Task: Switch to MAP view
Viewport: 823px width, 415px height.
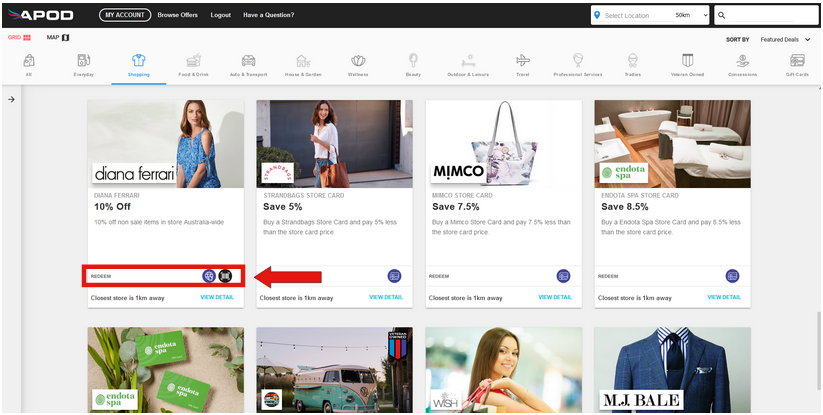Action: tap(58, 38)
